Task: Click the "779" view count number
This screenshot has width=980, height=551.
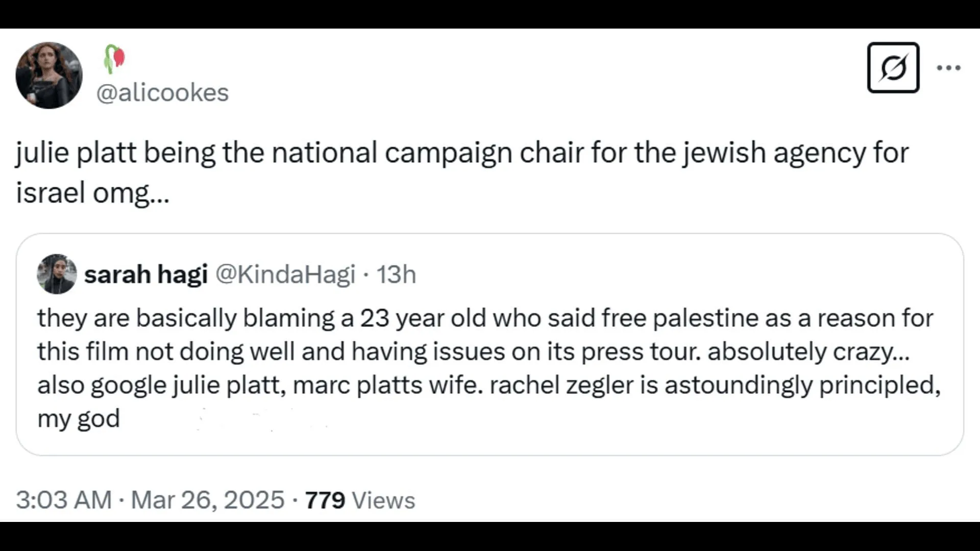Action: 325,500
